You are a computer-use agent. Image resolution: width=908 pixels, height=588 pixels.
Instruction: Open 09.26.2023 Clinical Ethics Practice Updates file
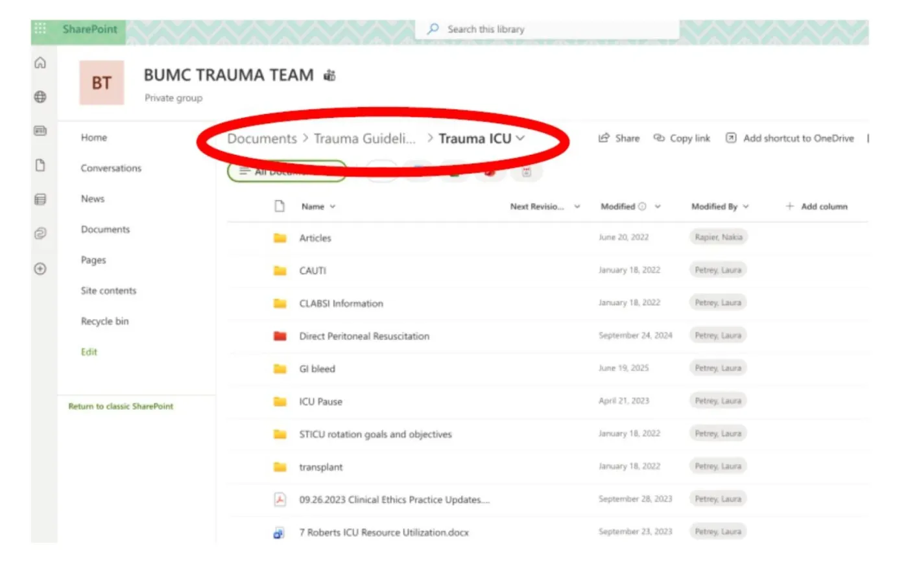point(394,500)
